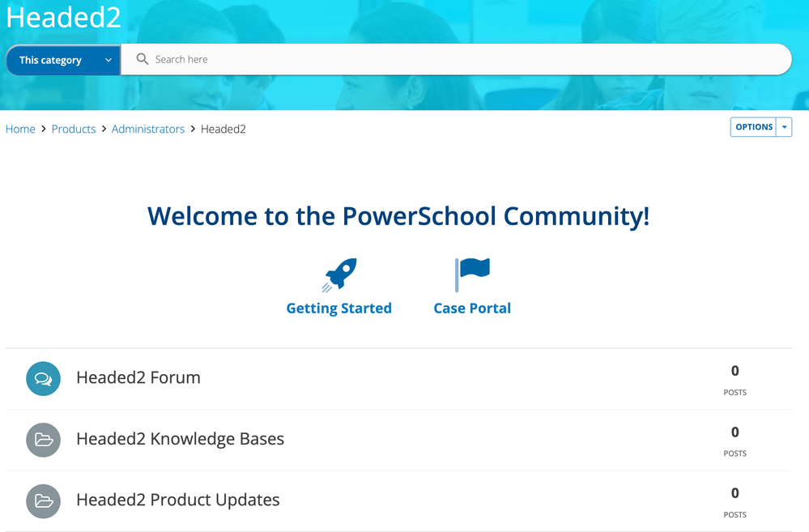809x532 pixels.
Task: Expand the Options dropdown arrow
Action: pos(784,127)
